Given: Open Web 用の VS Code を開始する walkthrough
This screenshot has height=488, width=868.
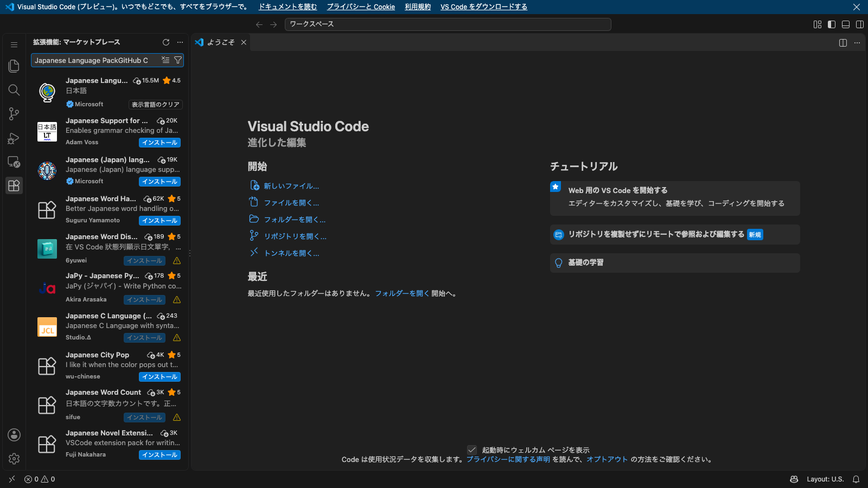Looking at the screenshot, I should (675, 198).
